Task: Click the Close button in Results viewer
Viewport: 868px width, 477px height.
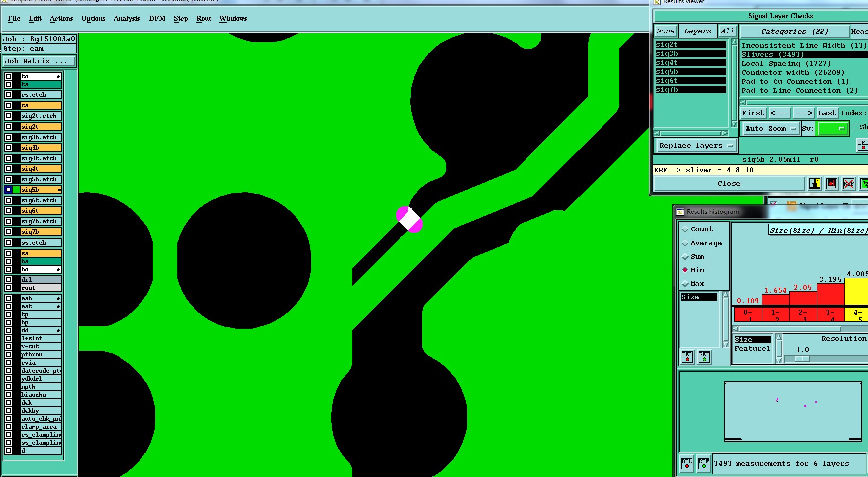Action: 729,184
